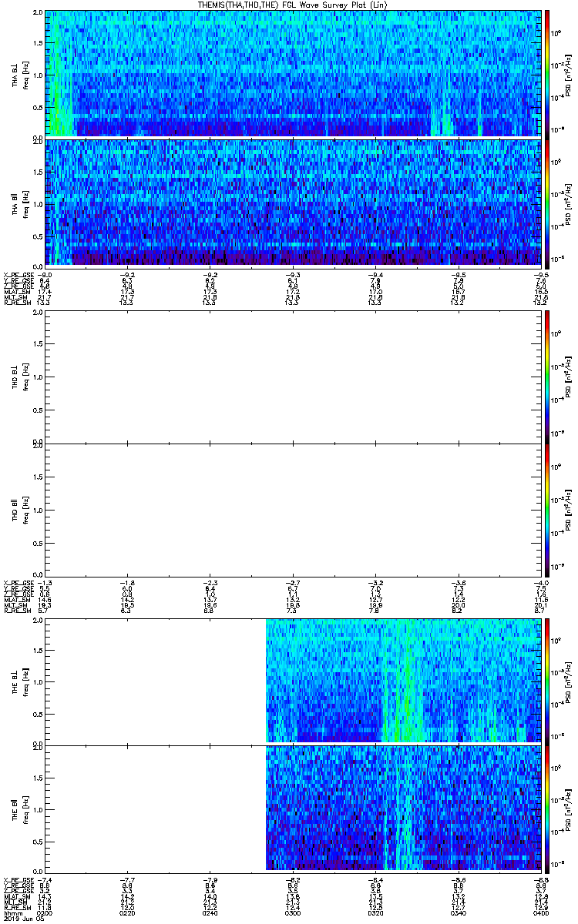The image size is (578, 924).
Task: Click the PSD color bar beside THD B⊥ panel
Action: pos(548,377)
